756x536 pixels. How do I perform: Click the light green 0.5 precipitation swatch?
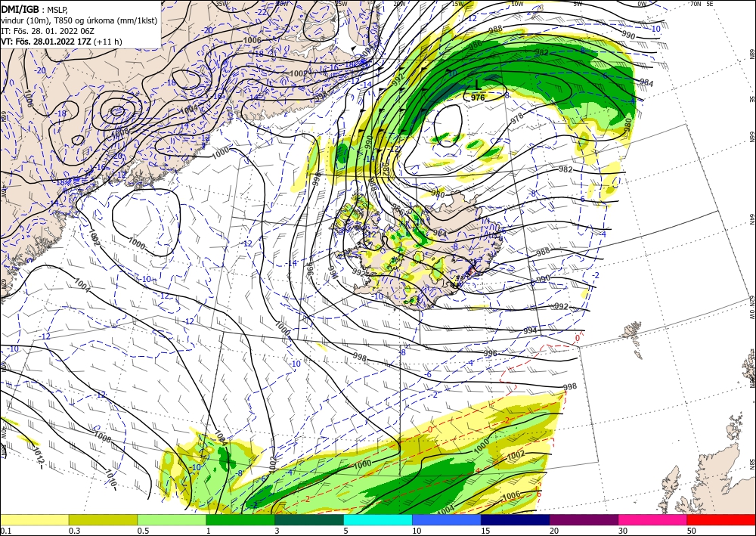pos(172,519)
